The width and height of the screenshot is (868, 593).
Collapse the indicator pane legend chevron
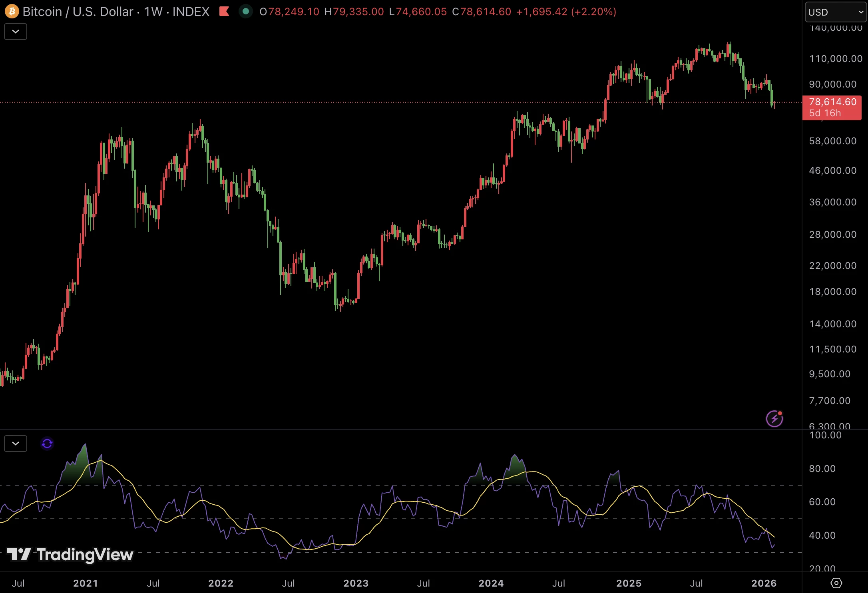pyautogui.click(x=15, y=444)
